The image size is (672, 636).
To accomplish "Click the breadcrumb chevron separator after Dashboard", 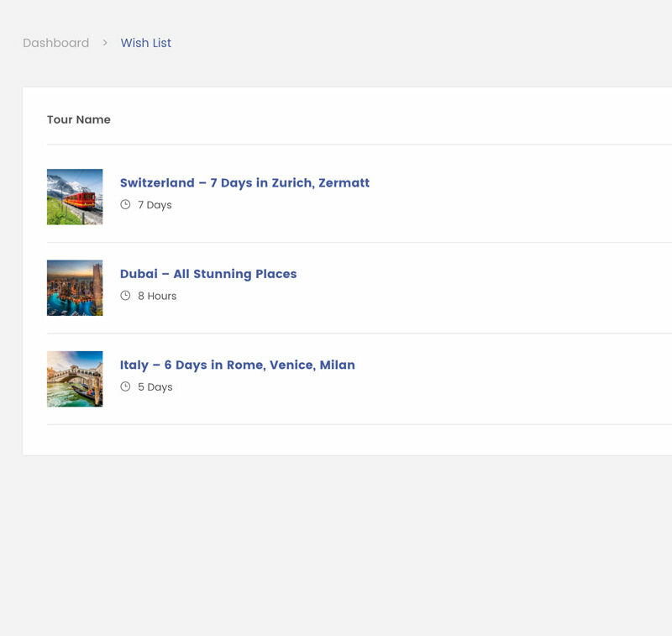I will pos(105,43).
